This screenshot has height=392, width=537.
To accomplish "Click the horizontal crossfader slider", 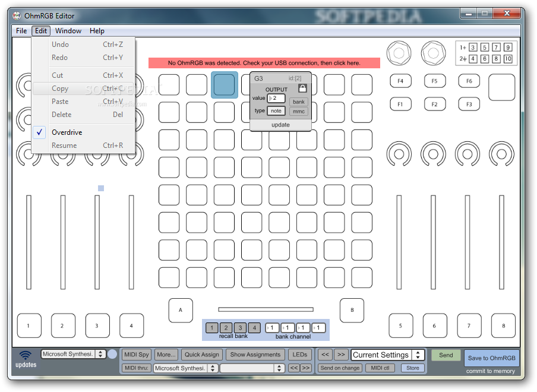I will (x=266, y=309).
